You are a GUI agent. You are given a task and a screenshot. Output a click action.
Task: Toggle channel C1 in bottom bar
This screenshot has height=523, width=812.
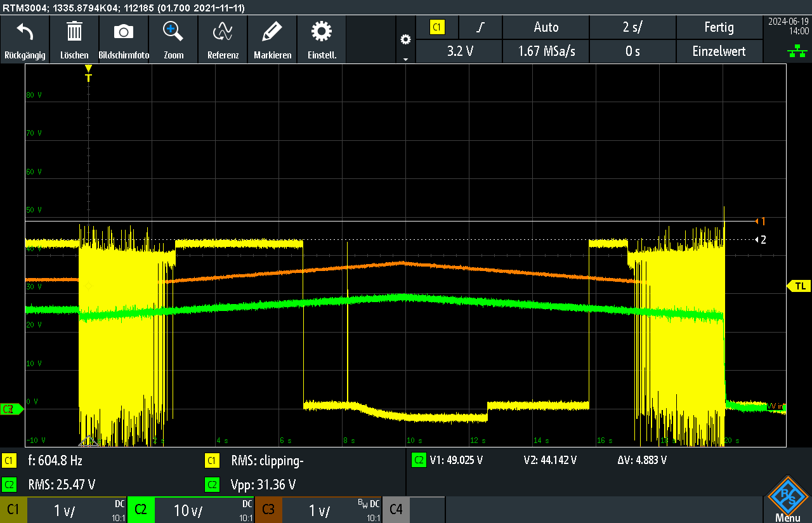tap(13, 510)
